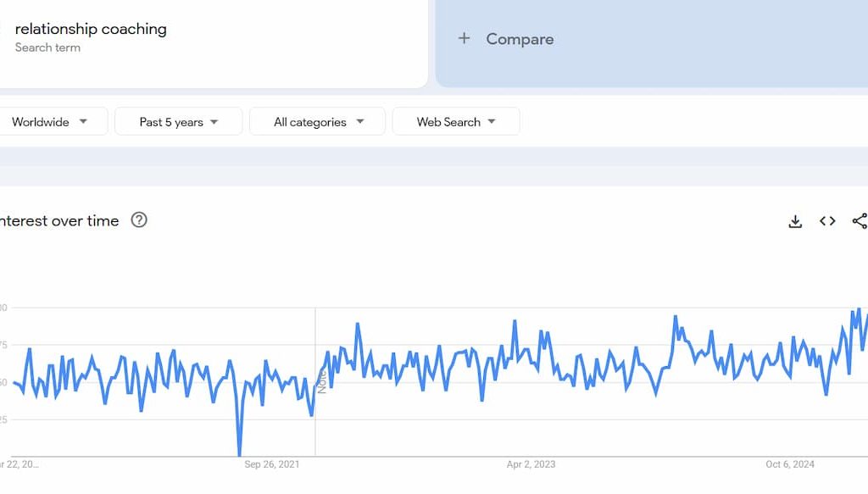Edit the relationship coaching search term
The height and width of the screenshot is (494, 868).
tap(91, 29)
